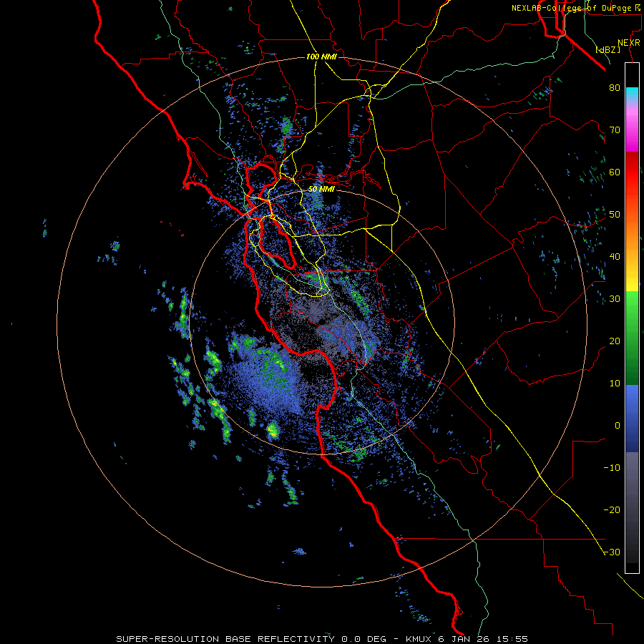Click the "100 NMI" range ring label

click(321, 57)
